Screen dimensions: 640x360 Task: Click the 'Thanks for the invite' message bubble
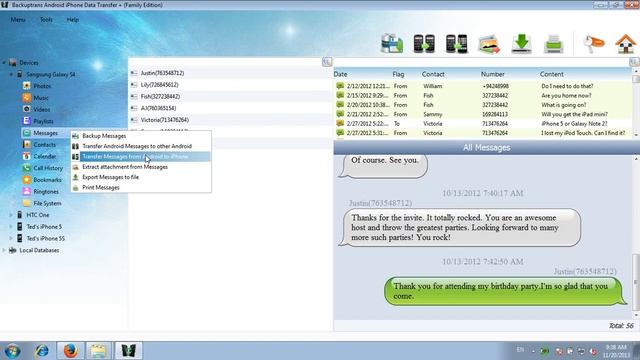click(x=460, y=228)
